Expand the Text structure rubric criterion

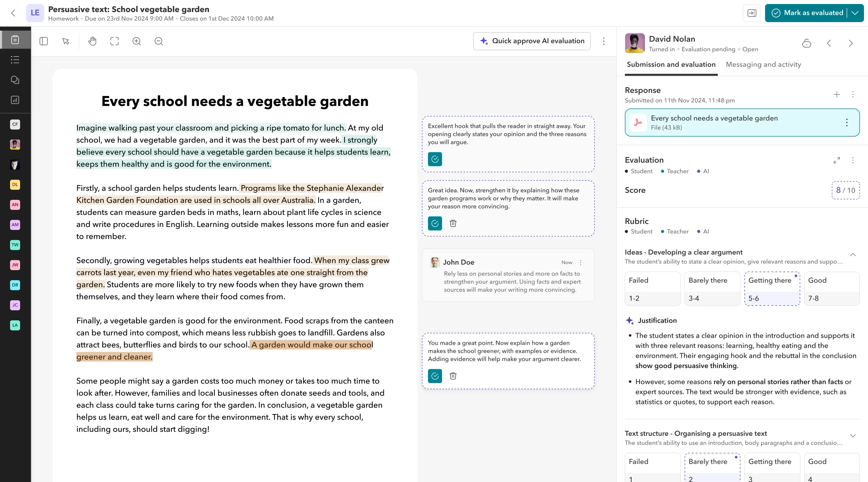click(853, 436)
